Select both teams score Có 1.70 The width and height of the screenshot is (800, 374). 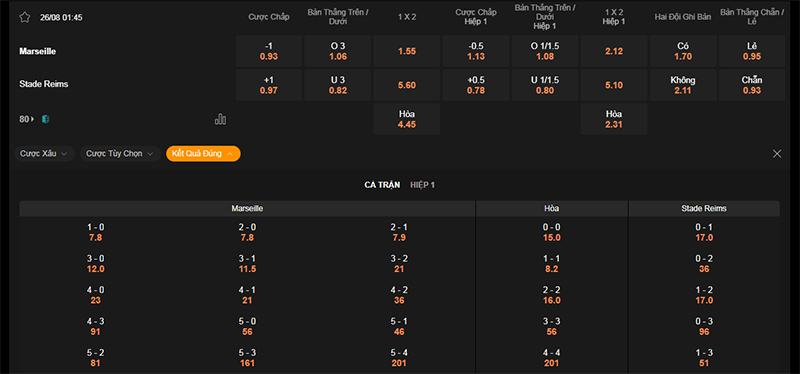[x=683, y=51]
